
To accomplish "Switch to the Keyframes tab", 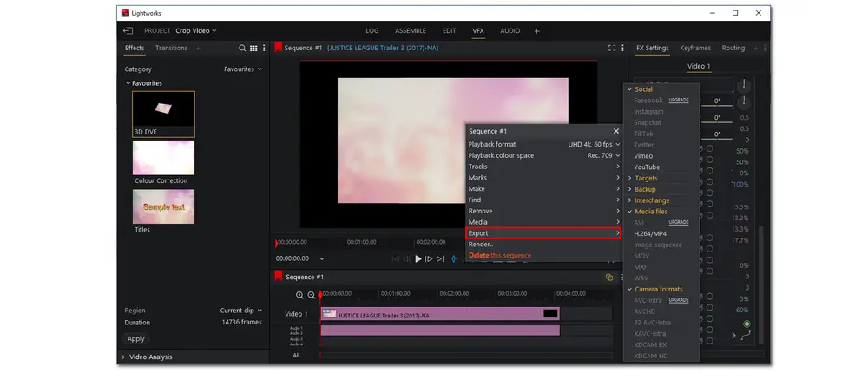I will click(x=694, y=49).
